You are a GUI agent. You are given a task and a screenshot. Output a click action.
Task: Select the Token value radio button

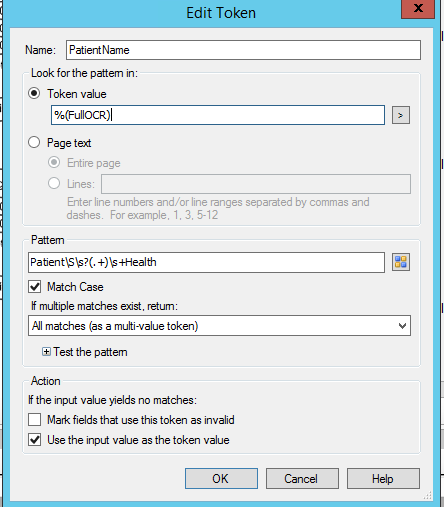point(34,93)
